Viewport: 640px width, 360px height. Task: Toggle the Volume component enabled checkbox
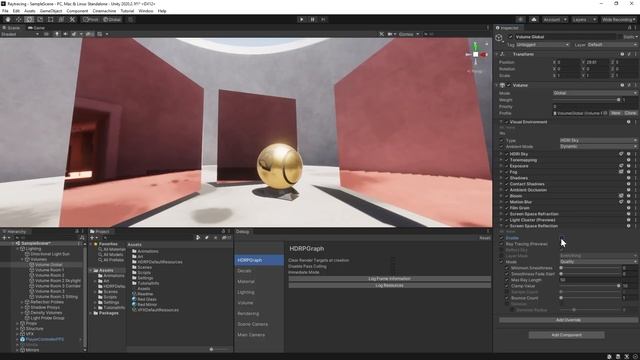click(509, 85)
